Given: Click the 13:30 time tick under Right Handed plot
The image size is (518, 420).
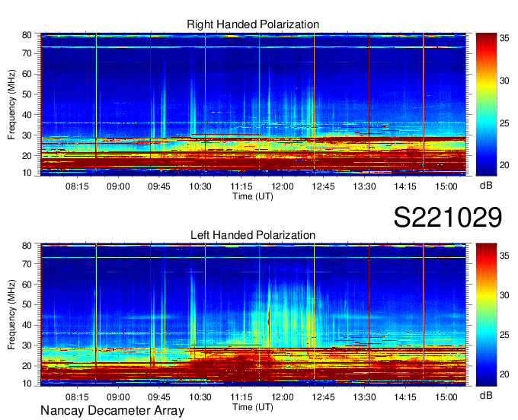Looking at the screenshot, I should (x=364, y=186).
